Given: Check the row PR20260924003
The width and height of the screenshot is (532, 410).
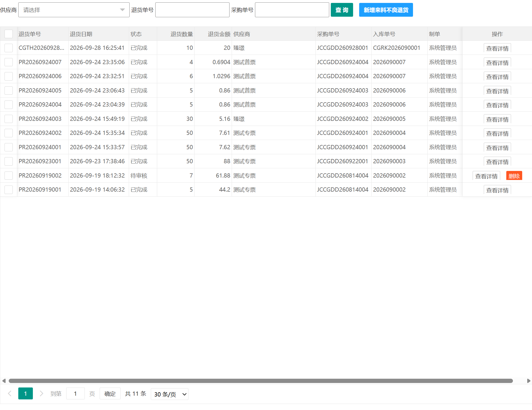Looking at the screenshot, I should (x=8, y=119).
